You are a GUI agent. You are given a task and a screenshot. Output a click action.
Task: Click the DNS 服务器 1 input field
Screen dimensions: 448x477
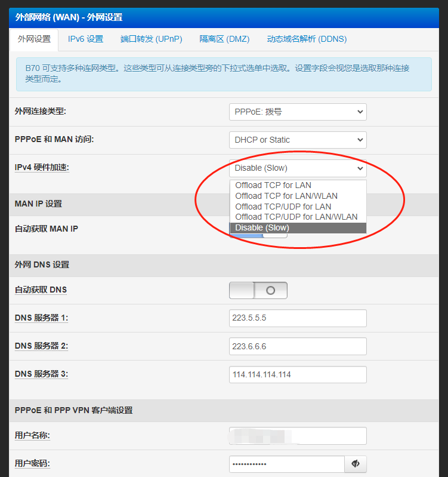[x=297, y=318]
